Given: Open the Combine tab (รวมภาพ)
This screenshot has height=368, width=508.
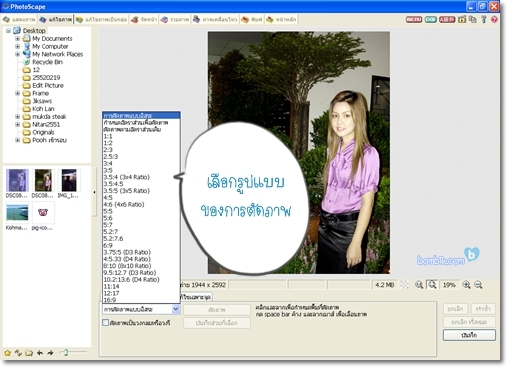Looking at the screenshot, I should [x=175, y=19].
